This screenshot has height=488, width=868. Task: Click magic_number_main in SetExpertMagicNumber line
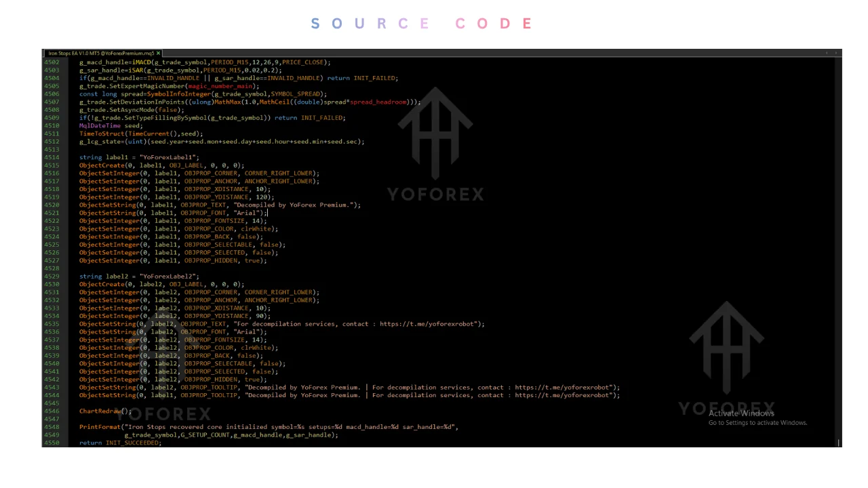[220, 86]
